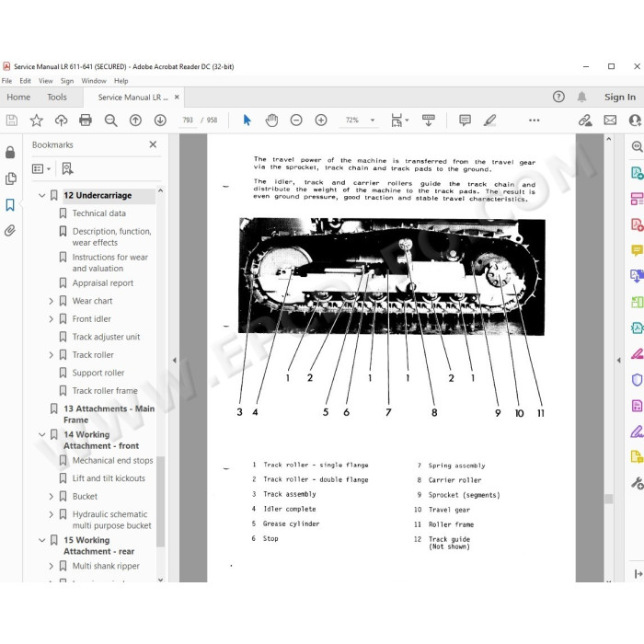Switch to the Tools tab
This screenshot has height=644, width=644.
(57, 97)
